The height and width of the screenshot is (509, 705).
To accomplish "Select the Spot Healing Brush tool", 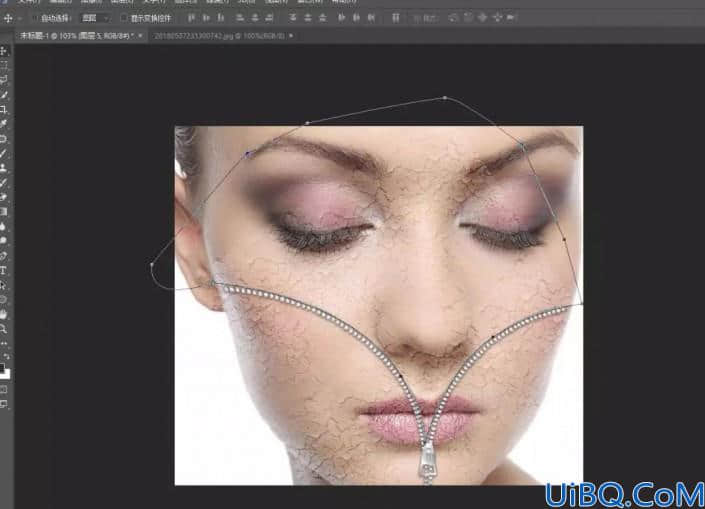I will click(x=4, y=138).
